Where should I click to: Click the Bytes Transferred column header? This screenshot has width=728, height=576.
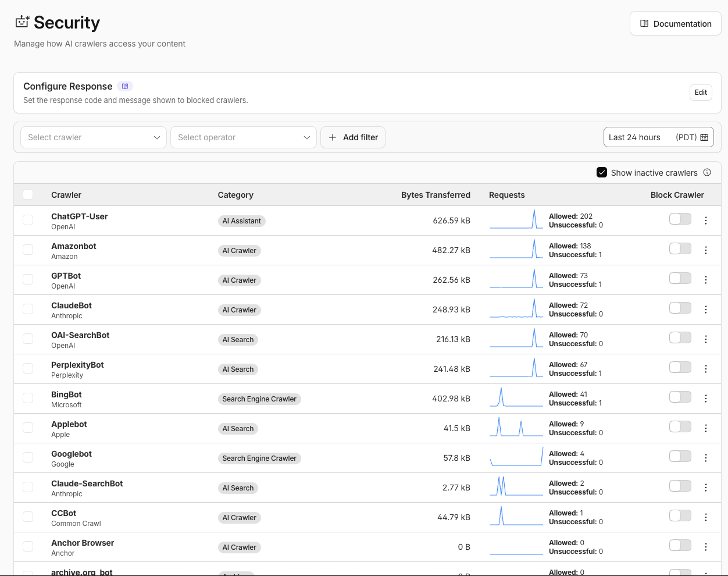(436, 195)
